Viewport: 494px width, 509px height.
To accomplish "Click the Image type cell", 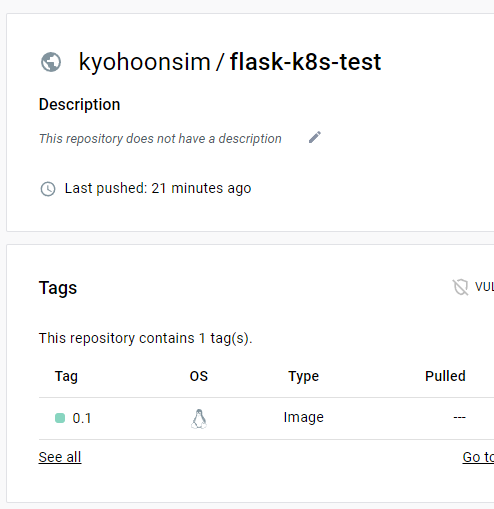I will (304, 417).
